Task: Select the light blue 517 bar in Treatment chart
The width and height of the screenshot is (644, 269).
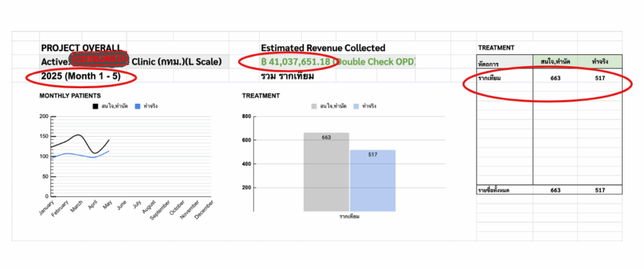Action: pos(372,180)
